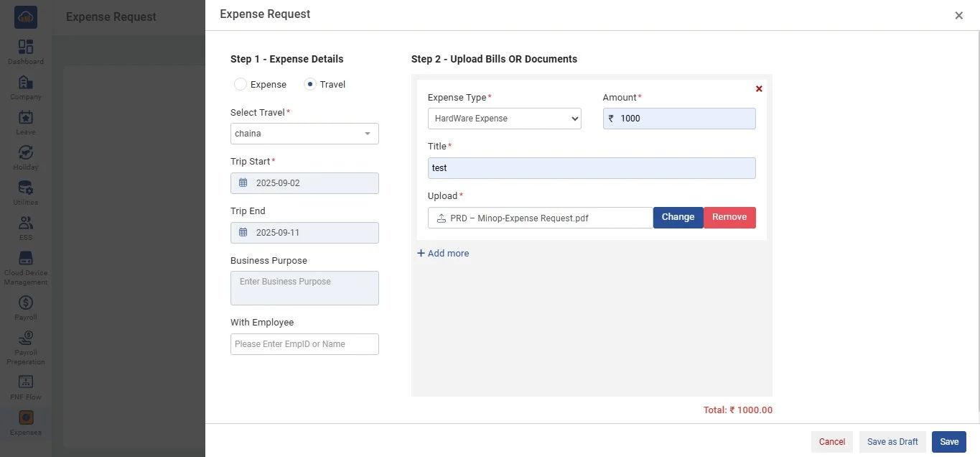The height and width of the screenshot is (457, 980).
Task: Open Cloud Device Management icon
Action: pyautogui.click(x=26, y=258)
